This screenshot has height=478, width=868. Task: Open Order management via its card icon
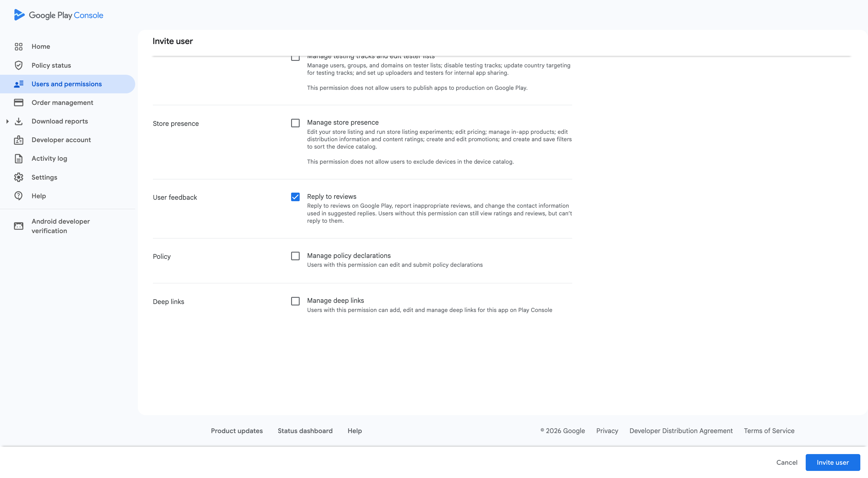19,103
